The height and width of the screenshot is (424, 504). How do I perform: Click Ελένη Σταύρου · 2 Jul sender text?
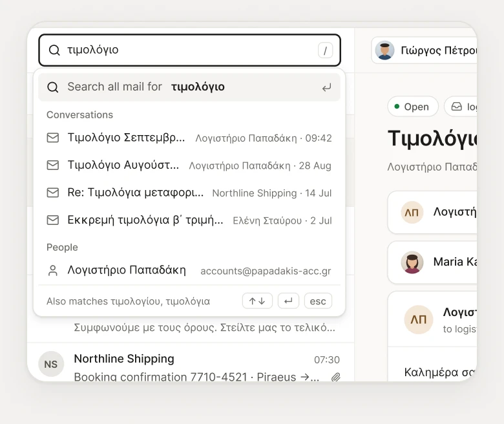point(282,221)
